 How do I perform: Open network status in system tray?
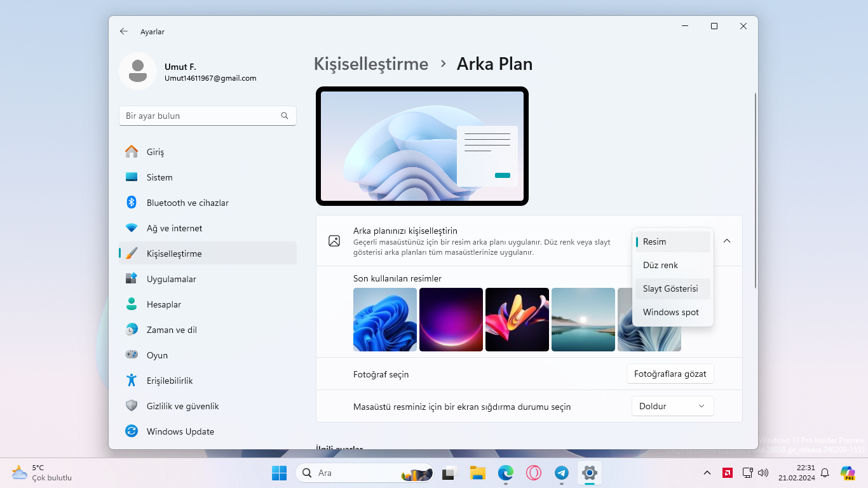point(747,473)
